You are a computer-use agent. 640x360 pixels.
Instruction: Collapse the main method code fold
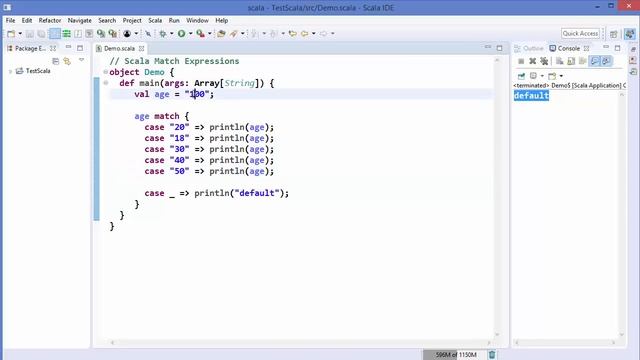click(x=106, y=83)
